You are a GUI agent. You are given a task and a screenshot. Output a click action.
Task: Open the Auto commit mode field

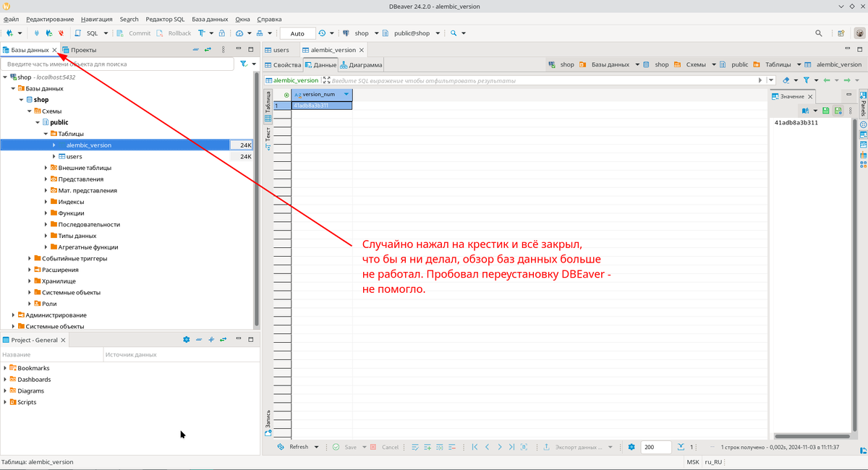(x=297, y=33)
